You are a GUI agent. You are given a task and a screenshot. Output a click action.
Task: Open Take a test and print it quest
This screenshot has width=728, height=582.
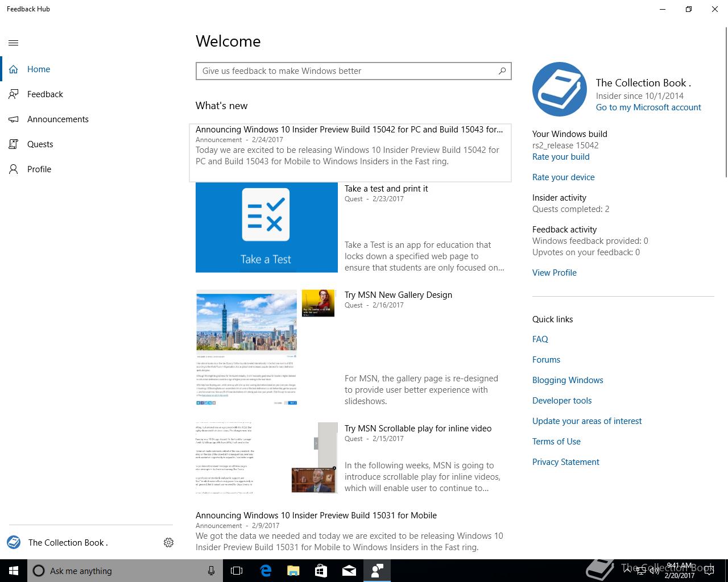(x=386, y=189)
